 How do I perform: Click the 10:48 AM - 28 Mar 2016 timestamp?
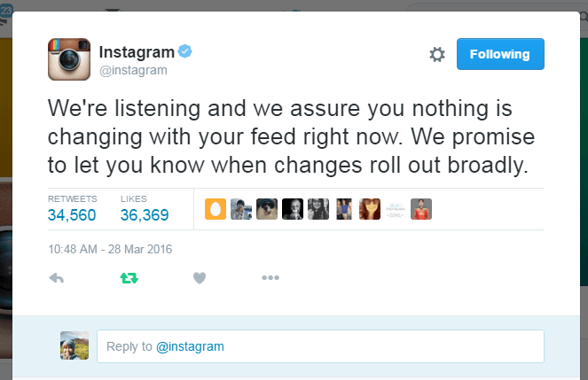110,249
